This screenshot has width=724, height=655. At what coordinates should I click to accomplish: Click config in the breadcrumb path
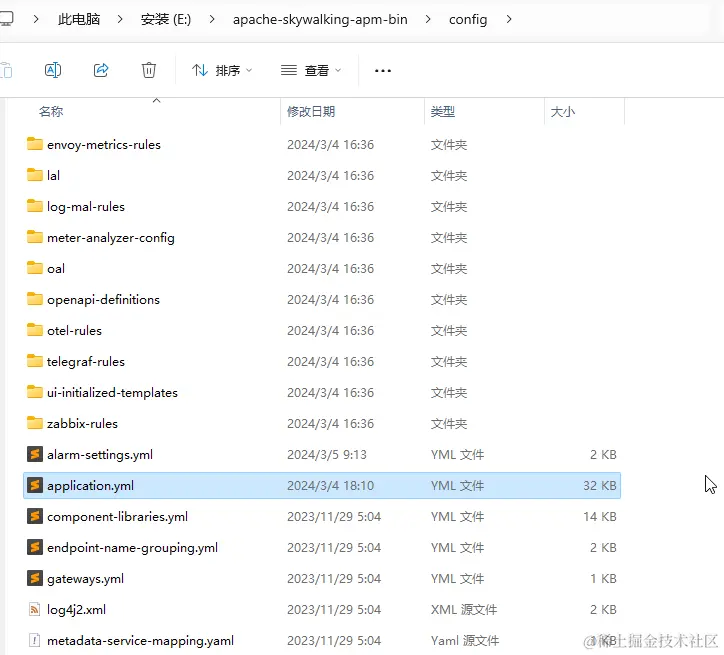[x=468, y=19]
